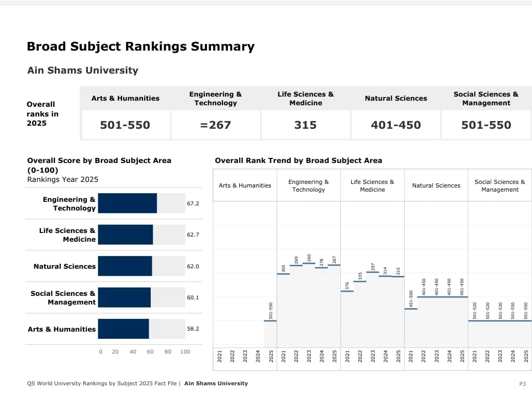Click the Broad Subject Rankings Summary title

click(x=141, y=46)
